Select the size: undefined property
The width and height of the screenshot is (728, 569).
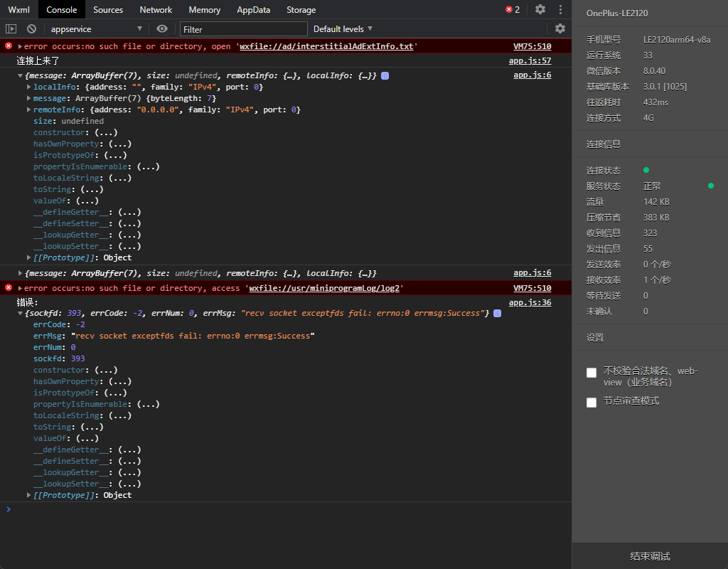click(x=68, y=121)
